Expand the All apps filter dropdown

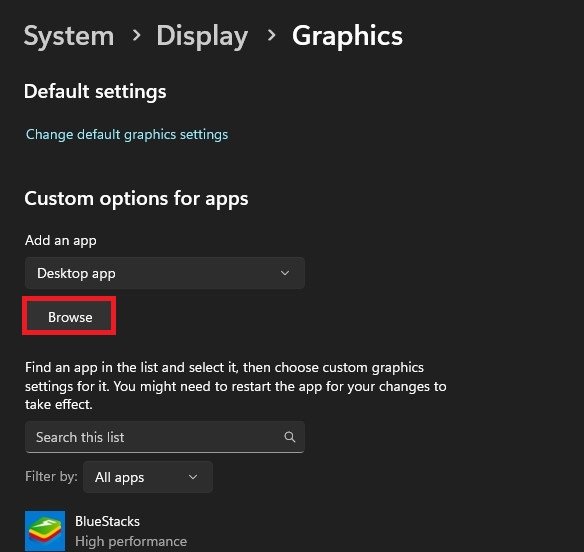tap(148, 477)
